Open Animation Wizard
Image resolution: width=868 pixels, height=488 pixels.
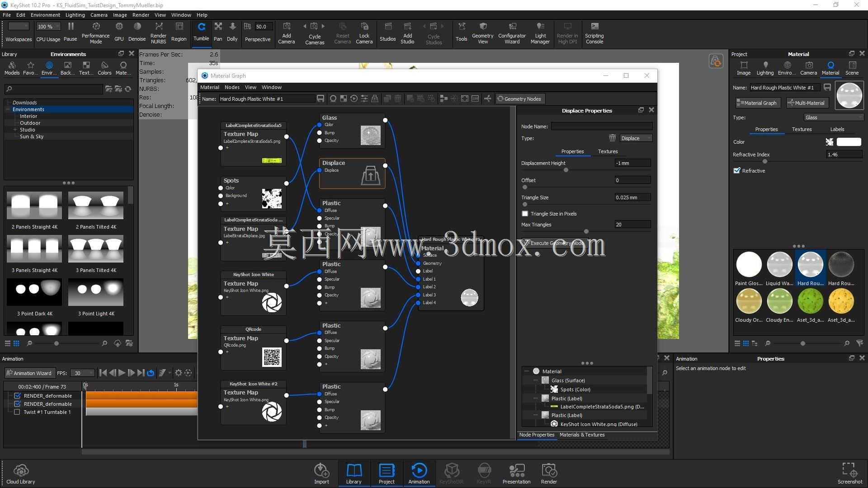coord(29,373)
